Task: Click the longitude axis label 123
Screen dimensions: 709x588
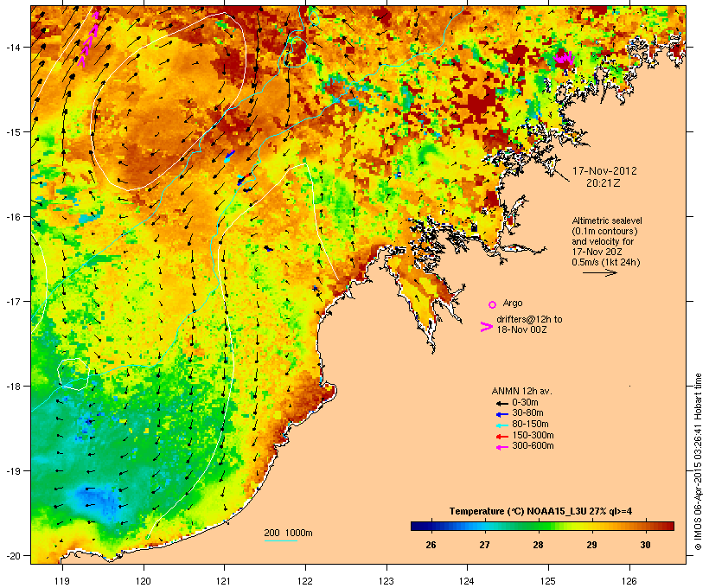Action: [386, 581]
